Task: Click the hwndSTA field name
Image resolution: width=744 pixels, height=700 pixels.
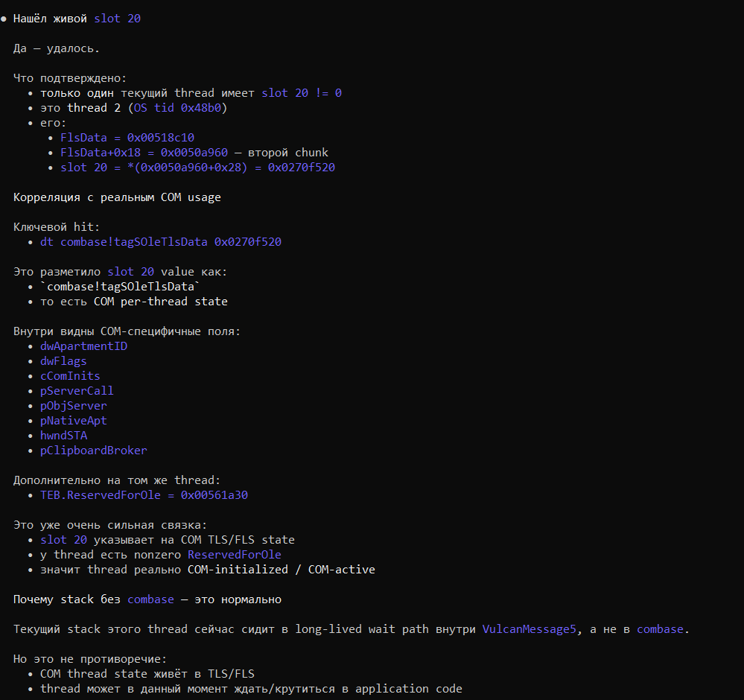Action: point(63,436)
